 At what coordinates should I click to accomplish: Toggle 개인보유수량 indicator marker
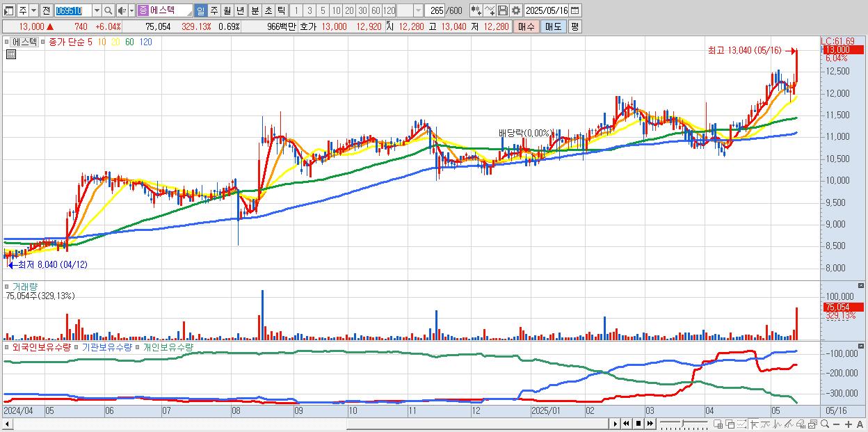click(138, 346)
